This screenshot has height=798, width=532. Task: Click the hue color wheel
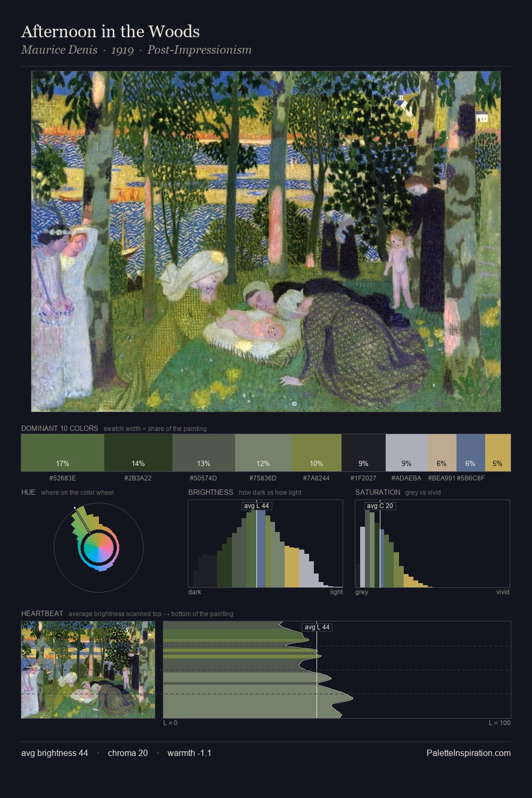coord(98,547)
